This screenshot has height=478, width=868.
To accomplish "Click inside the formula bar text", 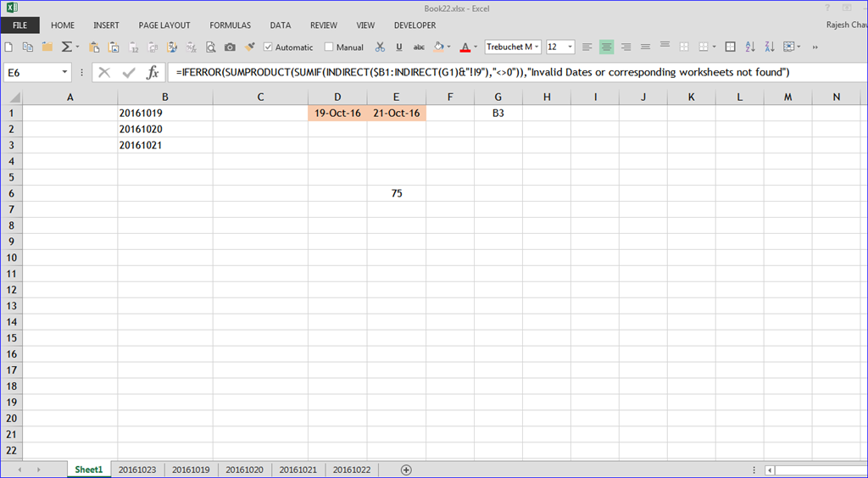I will 481,73.
